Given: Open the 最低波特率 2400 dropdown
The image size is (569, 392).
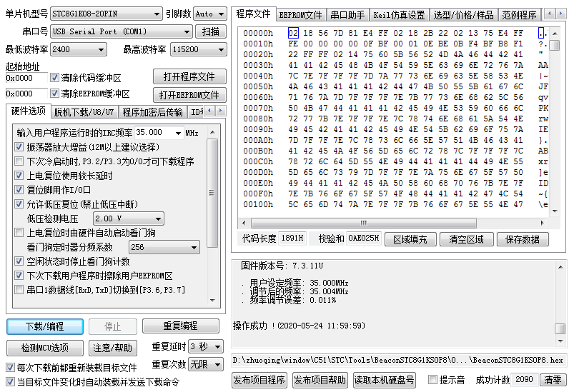Looking at the screenshot, I should point(79,49).
